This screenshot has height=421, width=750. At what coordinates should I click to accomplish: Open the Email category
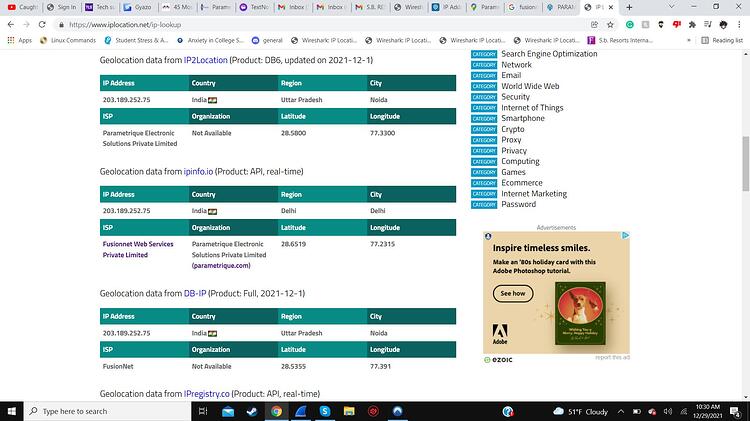[x=511, y=75]
